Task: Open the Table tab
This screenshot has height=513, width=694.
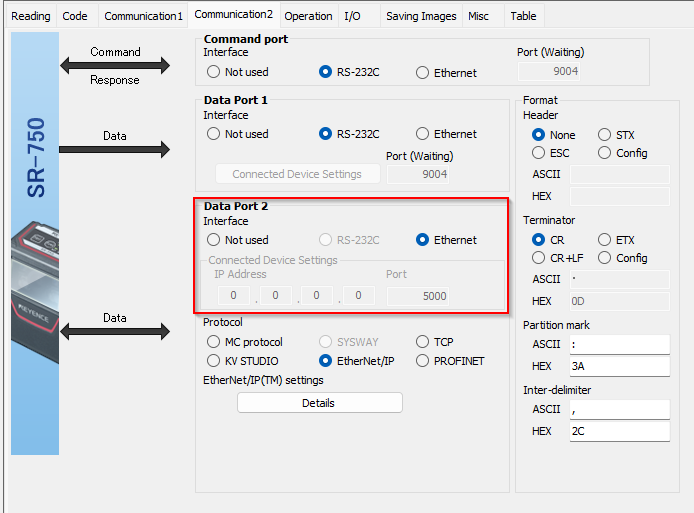Action: click(523, 16)
